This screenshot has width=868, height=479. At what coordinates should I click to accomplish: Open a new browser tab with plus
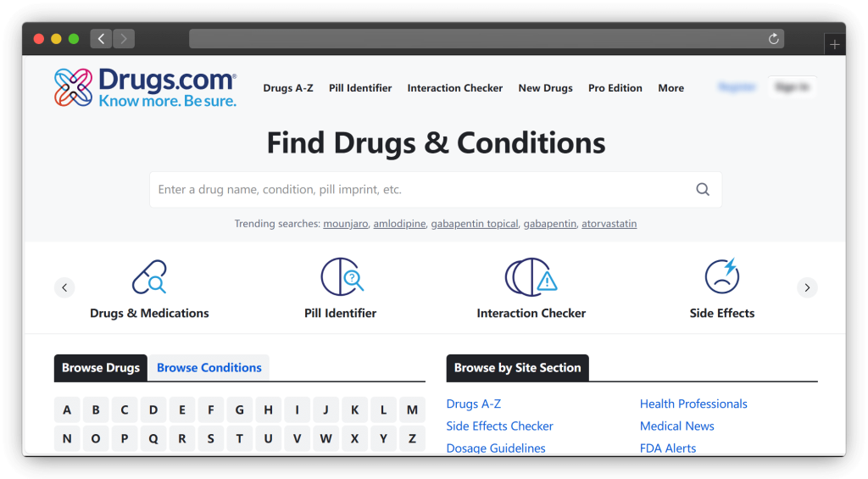pos(834,45)
